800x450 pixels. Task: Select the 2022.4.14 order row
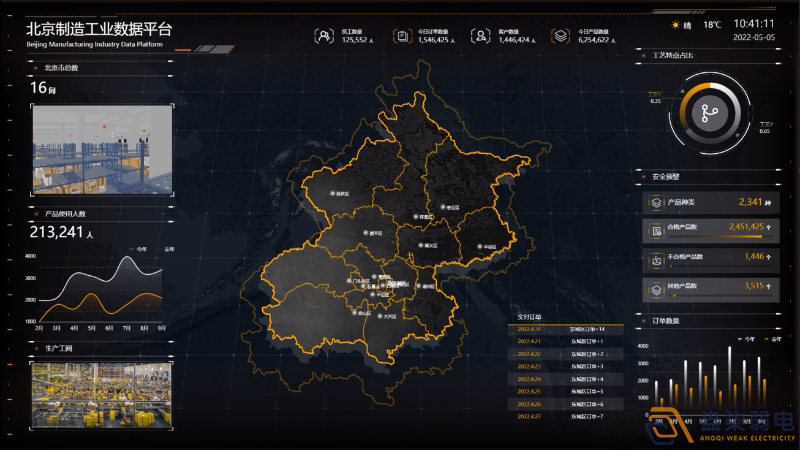[563, 329]
